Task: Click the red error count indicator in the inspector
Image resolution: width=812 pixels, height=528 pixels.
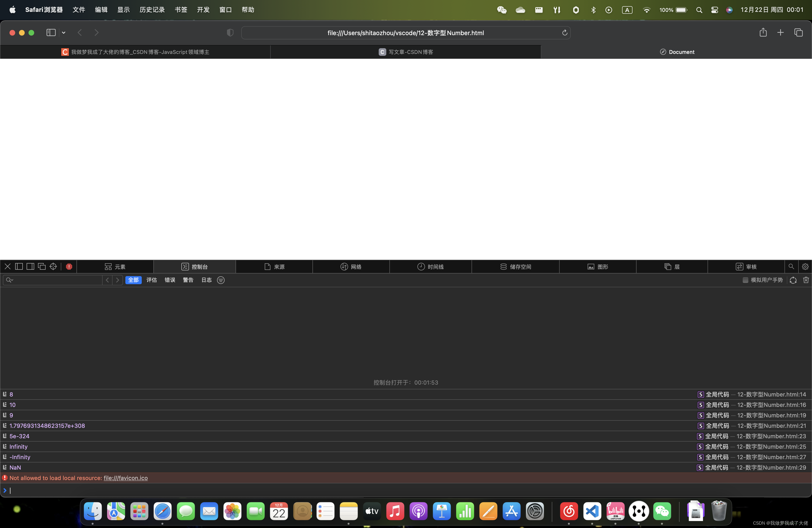Action: [69, 267]
